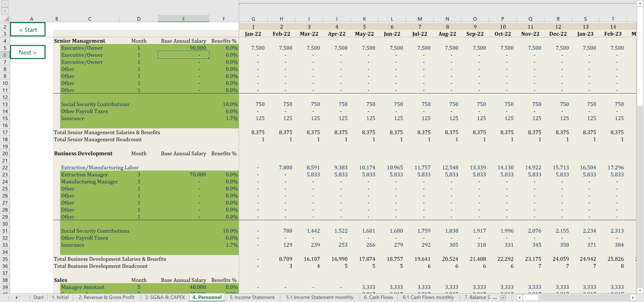Viewport: 644px width, 302px height.
Task: Click previous sheet tab navigation arrow
Action: (8, 297)
